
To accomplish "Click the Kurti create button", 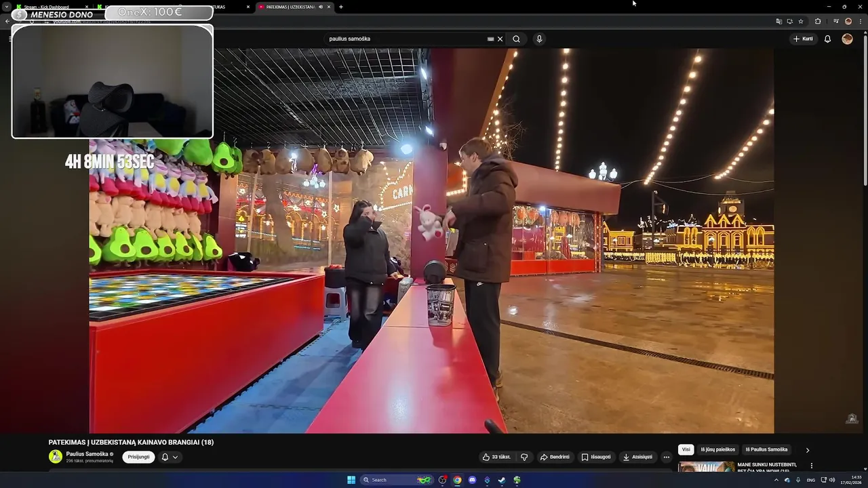I will (x=803, y=39).
